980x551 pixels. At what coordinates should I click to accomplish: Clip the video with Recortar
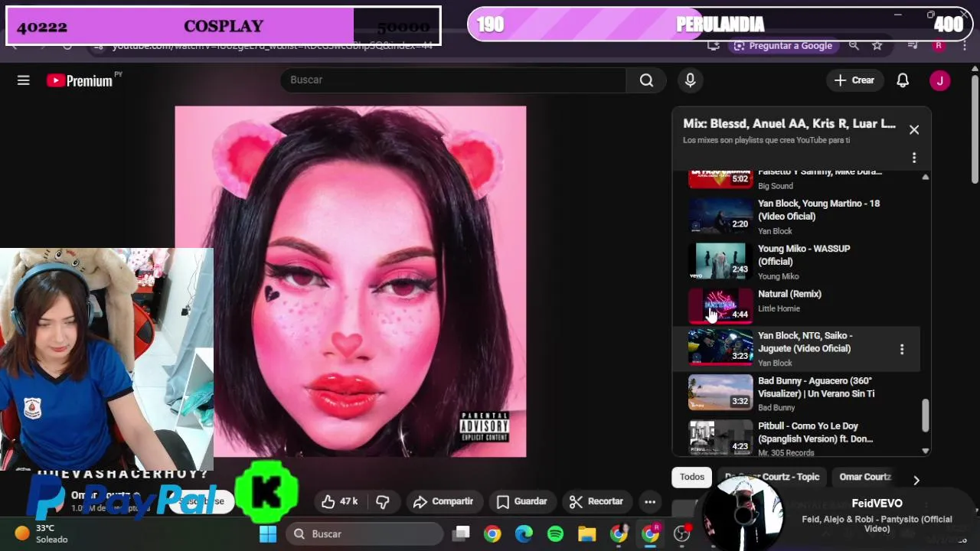[596, 501]
